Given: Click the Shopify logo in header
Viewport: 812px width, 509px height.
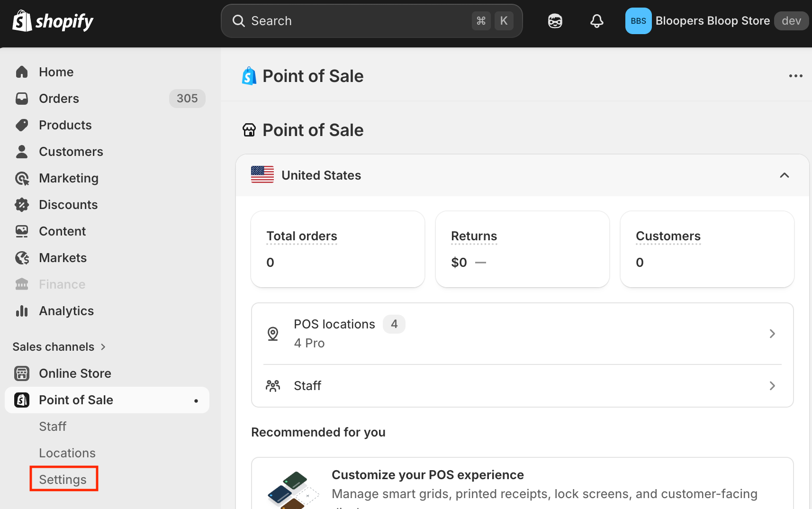Looking at the screenshot, I should [53, 21].
